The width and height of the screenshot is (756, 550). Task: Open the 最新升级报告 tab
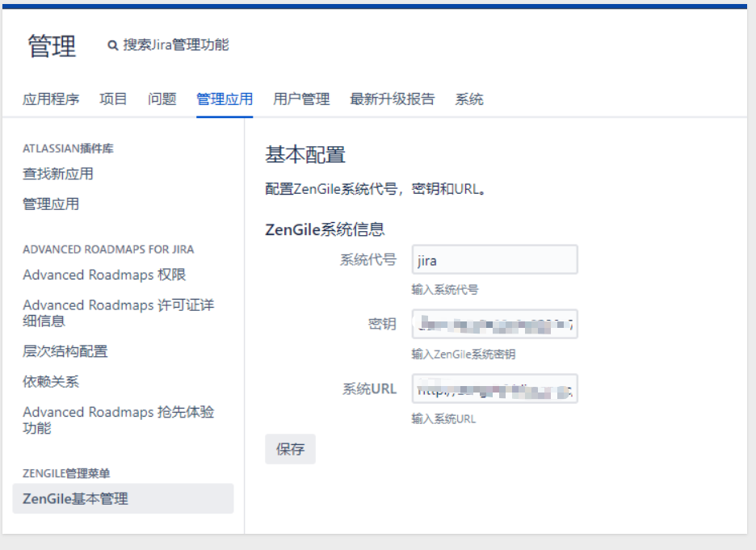pyautogui.click(x=393, y=99)
